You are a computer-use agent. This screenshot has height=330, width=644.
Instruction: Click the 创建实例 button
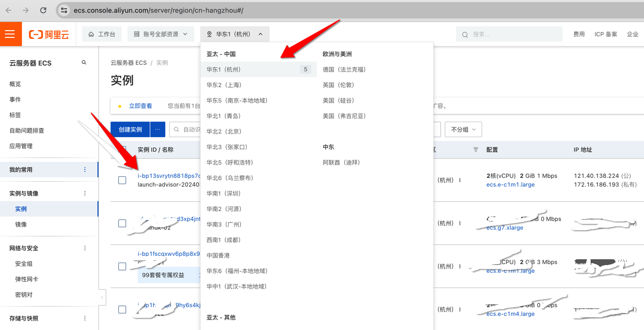[x=130, y=129]
